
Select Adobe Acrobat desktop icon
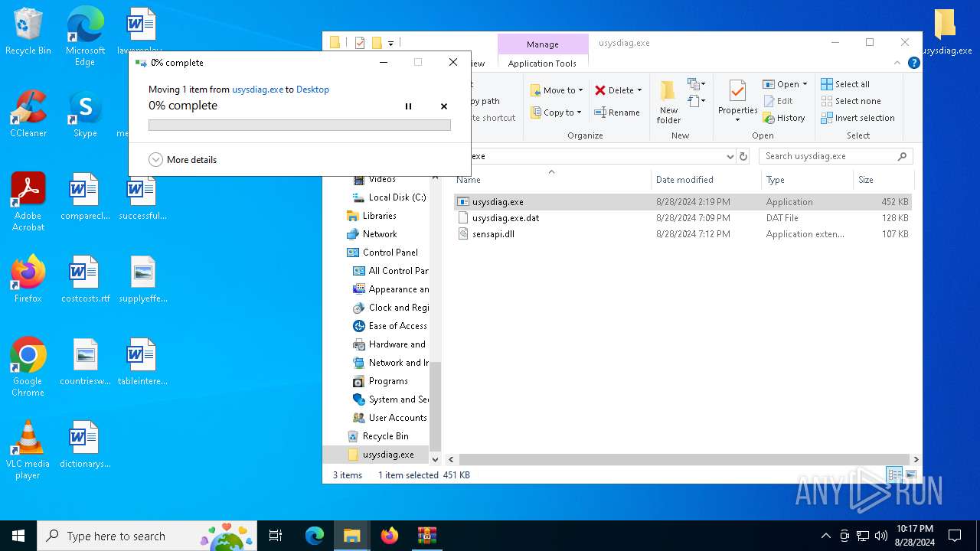pyautogui.click(x=28, y=202)
